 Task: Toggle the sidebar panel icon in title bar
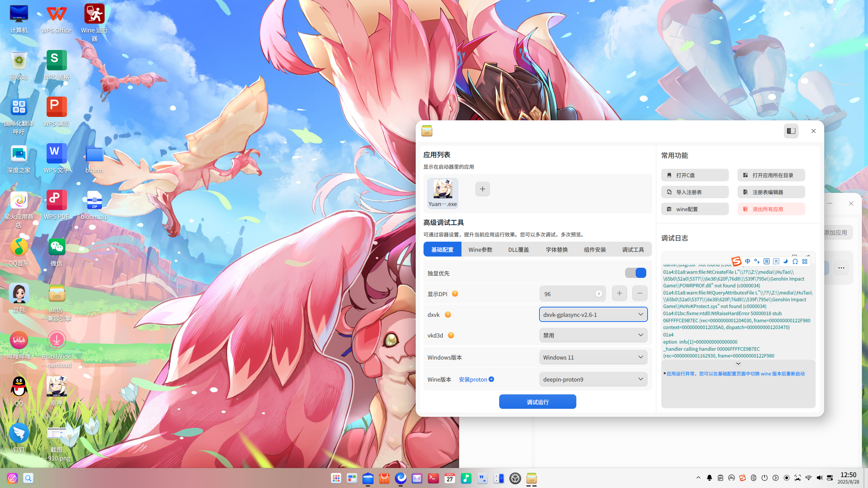(791, 131)
